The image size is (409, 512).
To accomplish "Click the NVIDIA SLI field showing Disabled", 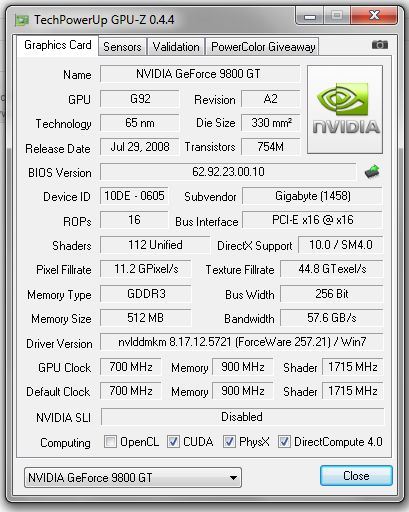I will [x=242, y=417].
